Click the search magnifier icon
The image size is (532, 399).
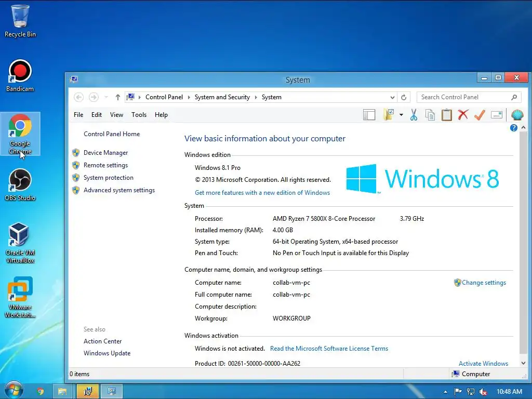tap(514, 97)
